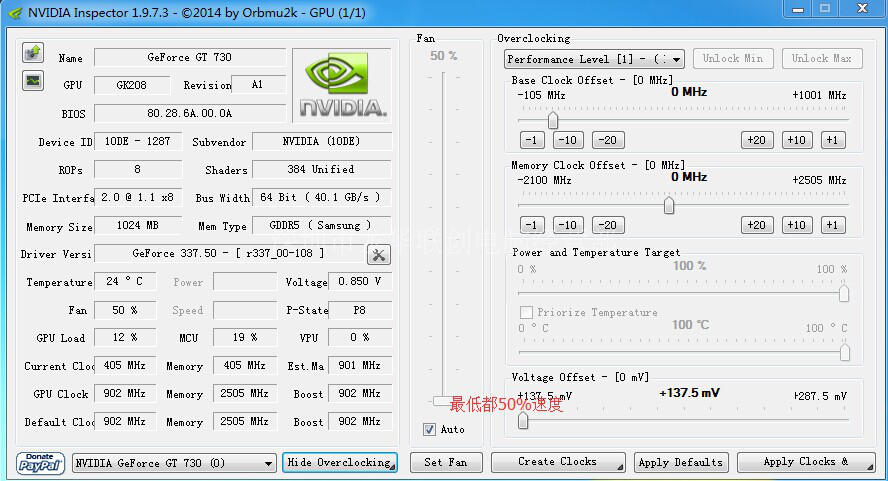
Task: Click the Name field GeForce GT 730
Action: coord(190,57)
